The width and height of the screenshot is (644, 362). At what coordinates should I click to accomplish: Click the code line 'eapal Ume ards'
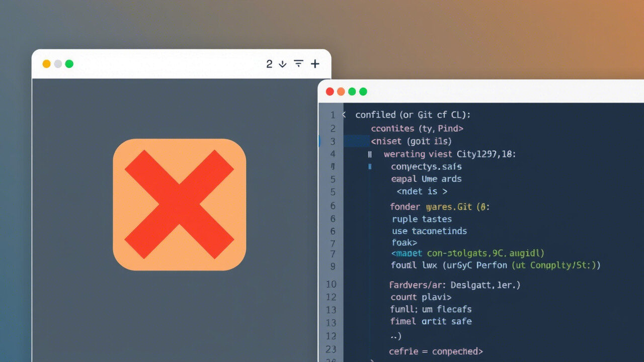pos(426,179)
